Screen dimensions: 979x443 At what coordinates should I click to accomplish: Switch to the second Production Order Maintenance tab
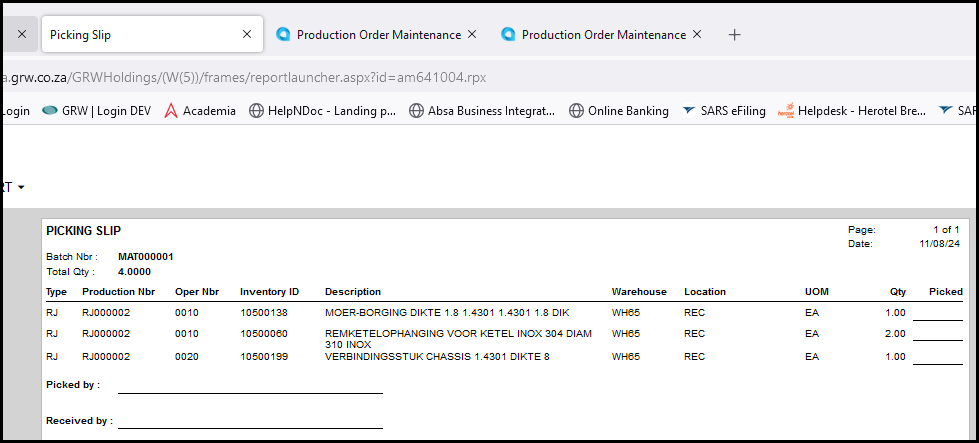(603, 34)
